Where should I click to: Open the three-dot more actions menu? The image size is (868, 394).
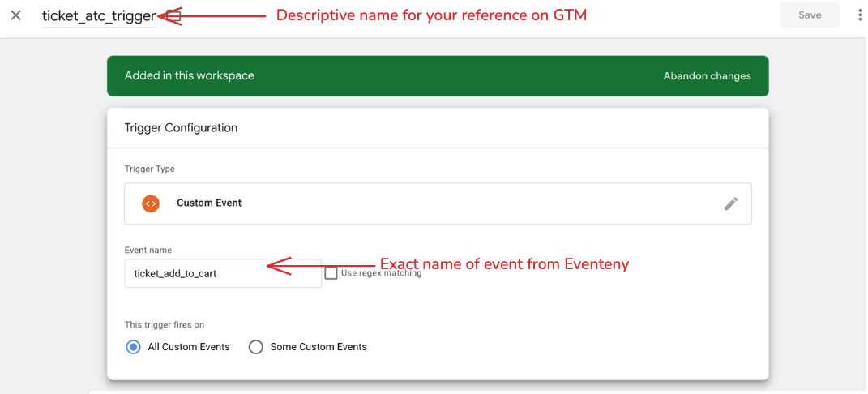860,15
